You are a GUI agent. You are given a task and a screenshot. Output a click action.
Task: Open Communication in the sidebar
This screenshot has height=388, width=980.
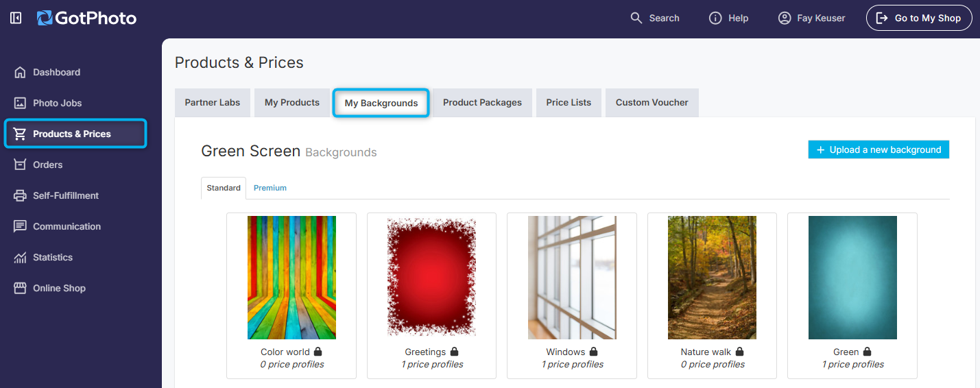tap(67, 226)
